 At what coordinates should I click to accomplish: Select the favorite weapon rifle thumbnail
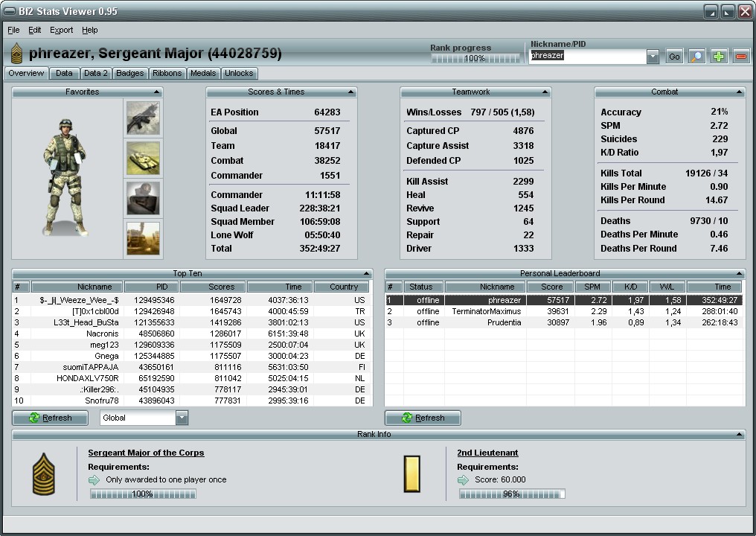(x=143, y=118)
